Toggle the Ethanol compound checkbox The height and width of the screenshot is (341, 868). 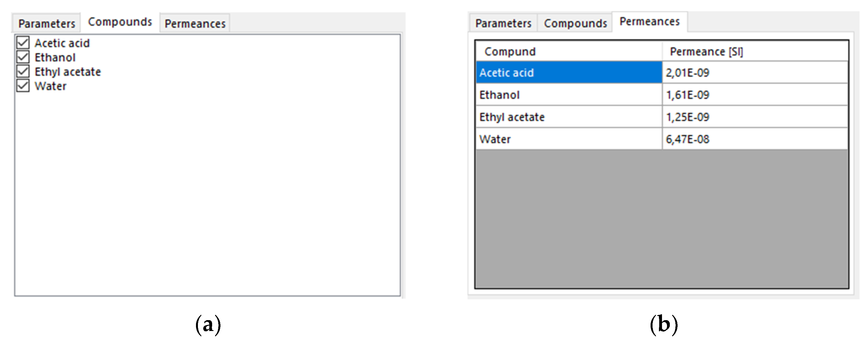[x=23, y=57]
